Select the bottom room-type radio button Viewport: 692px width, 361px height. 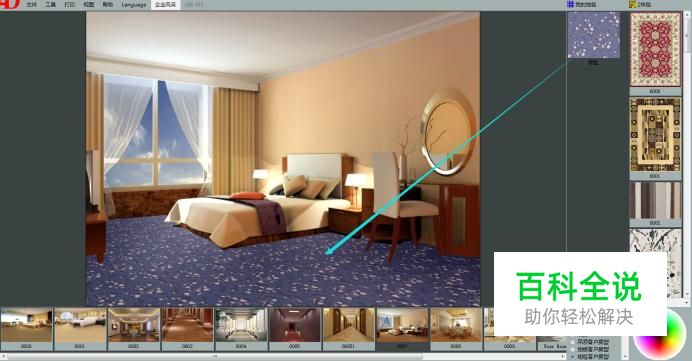pos(573,356)
